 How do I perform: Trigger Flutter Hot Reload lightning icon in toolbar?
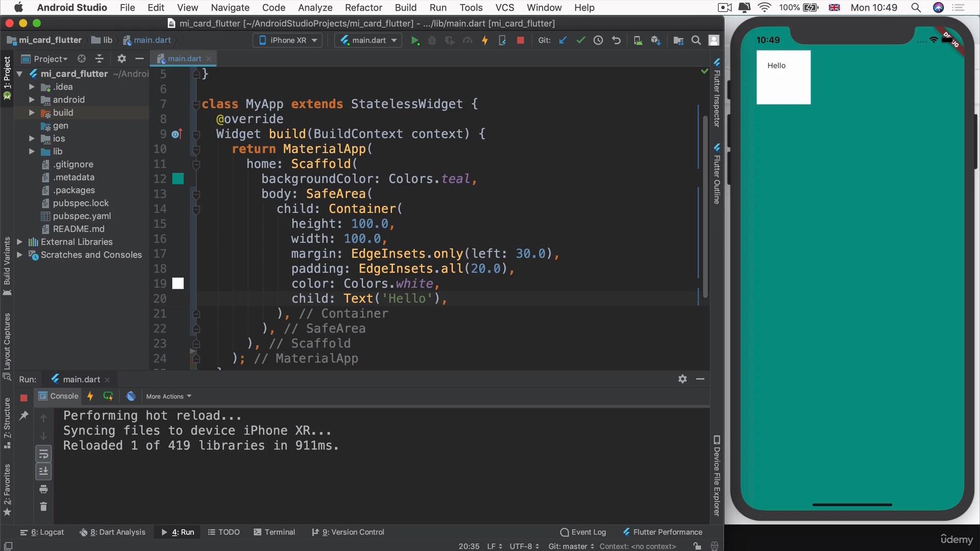(x=485, y=40)
